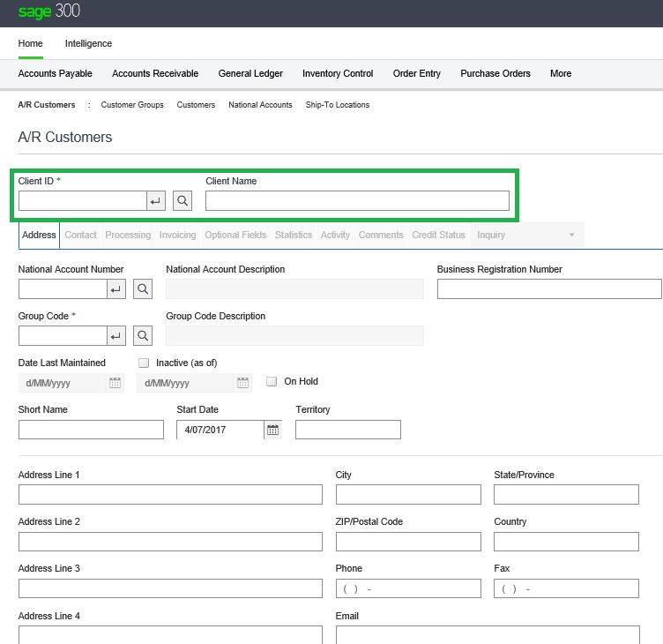Open National Account Number finder magnifier
This screenshot has height=644, width=663.
pos(143,289)
